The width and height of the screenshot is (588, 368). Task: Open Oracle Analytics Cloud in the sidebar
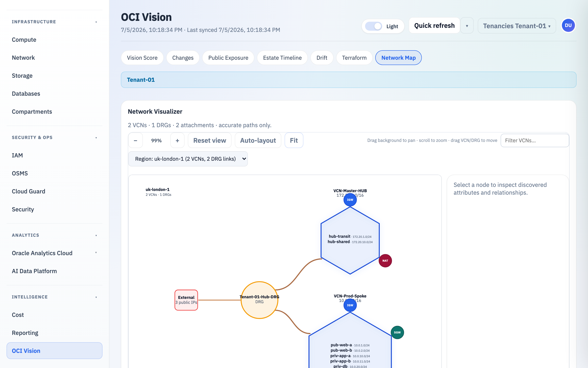(42, 253)
